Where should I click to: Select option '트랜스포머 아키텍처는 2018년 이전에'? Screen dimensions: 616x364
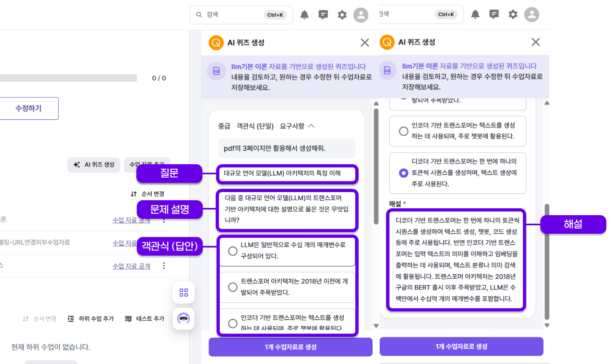point(233,287)
